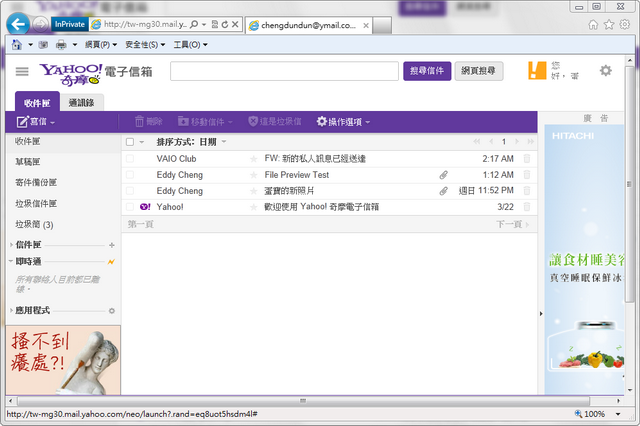This screenshot has height=426, width=640.
Task: Open applications settings gear beside 應用程式
Action: click(x=112, y=311)
